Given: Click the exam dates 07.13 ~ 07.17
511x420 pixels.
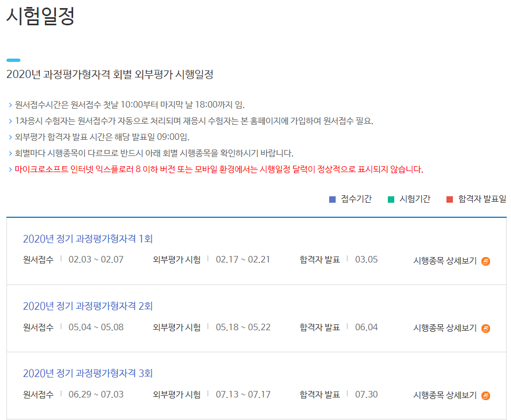Looking at the screenshot, I should (x=243, y=395).
